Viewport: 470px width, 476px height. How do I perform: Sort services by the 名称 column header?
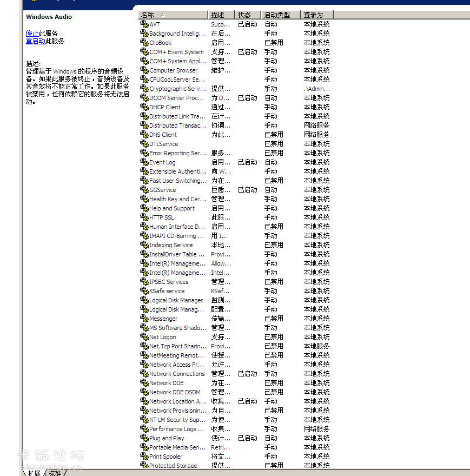(173, 15)
